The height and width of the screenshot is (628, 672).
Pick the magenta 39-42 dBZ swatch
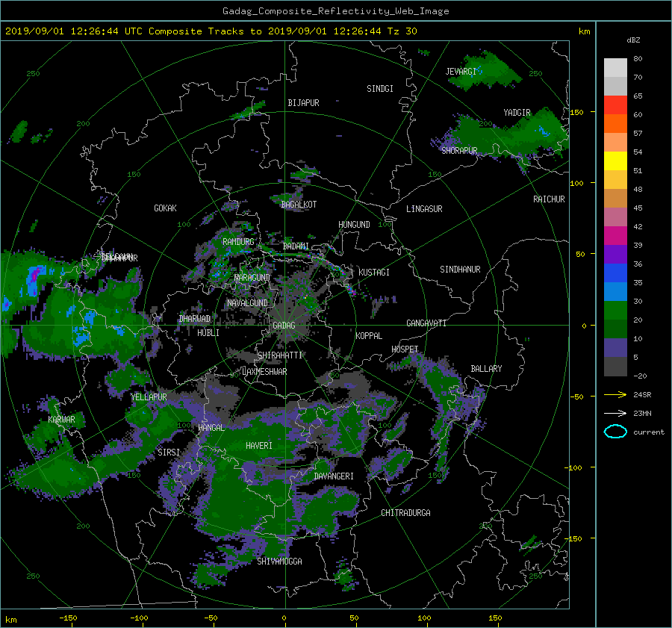615,235
